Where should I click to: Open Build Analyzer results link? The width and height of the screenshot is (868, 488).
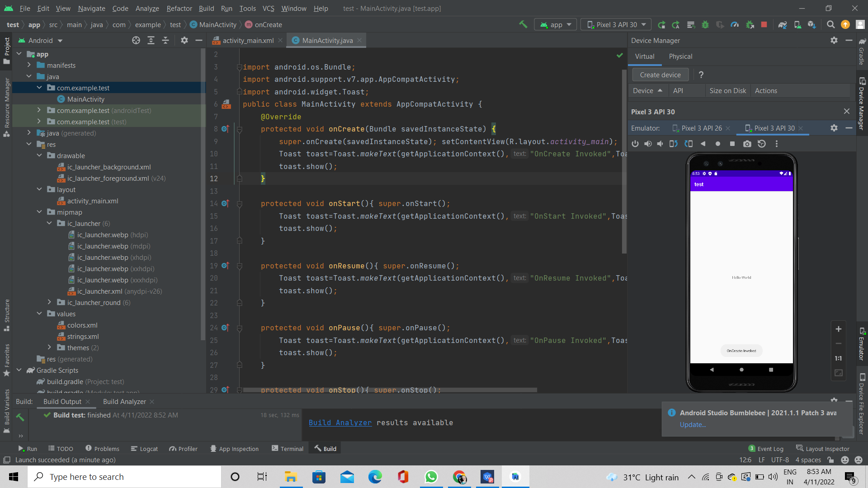coord(340,422)
